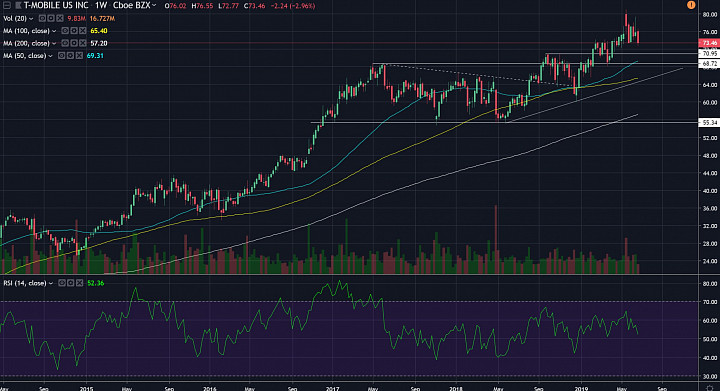
Task: Open settings for MA (50, close)
Action: pos(70,56)
